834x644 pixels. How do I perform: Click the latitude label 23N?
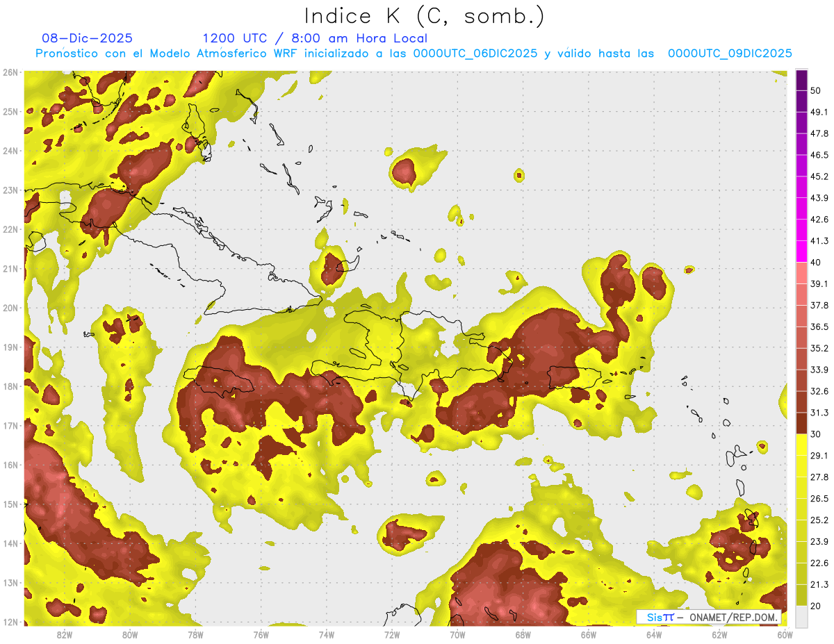pos(10,190)
